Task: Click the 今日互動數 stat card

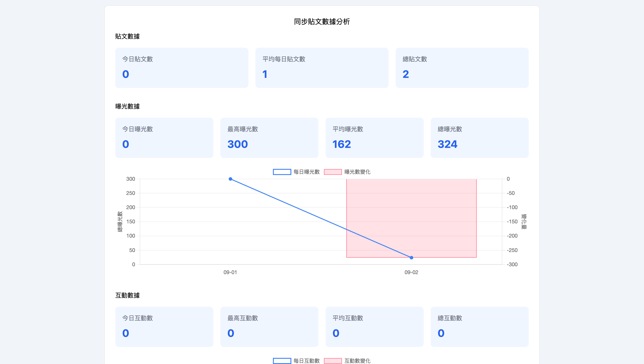Action: 164,327
